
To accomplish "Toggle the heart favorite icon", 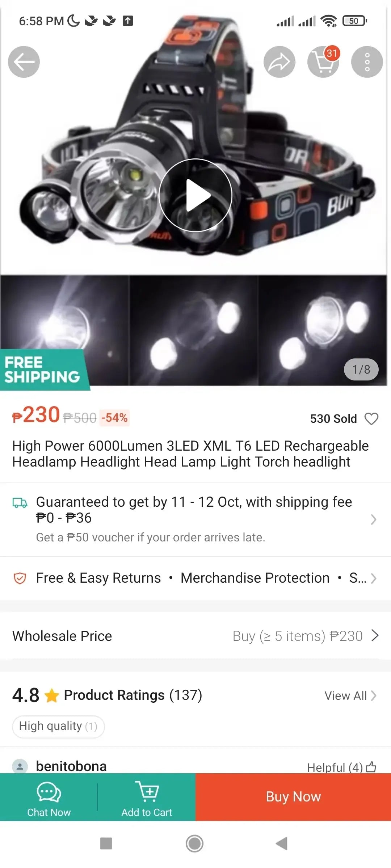I will (x=371, y=419).
